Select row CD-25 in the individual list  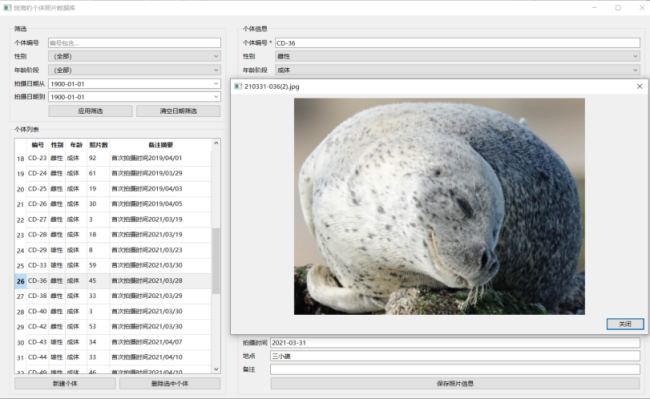[119, 189]
